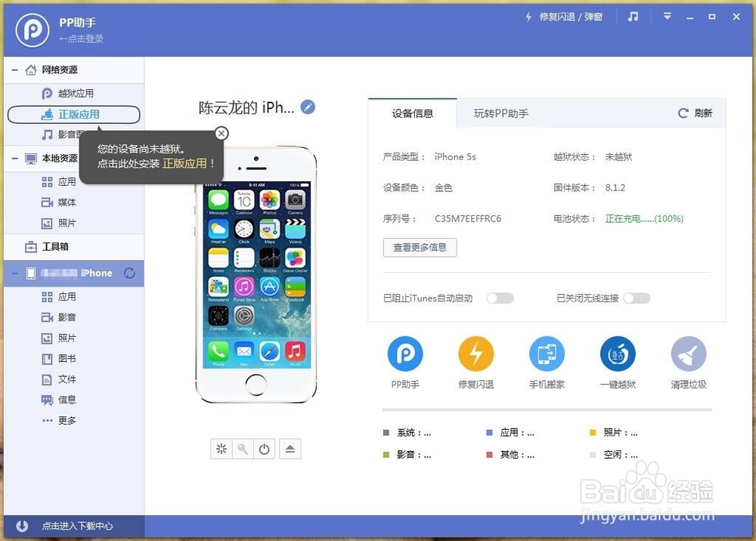Click the device refresh icon beside iPhone
756x541 pixels.
click(x=129, y=274)
